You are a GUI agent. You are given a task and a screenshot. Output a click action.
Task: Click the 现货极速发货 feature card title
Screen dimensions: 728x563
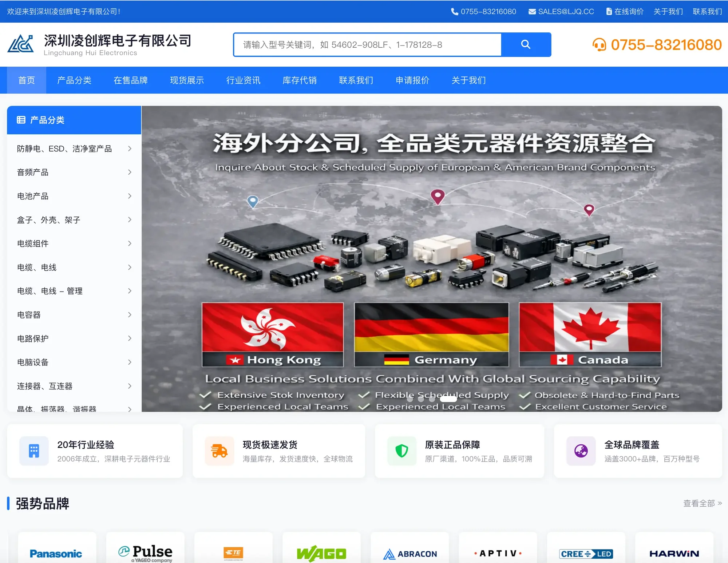(x=270, y=445)
